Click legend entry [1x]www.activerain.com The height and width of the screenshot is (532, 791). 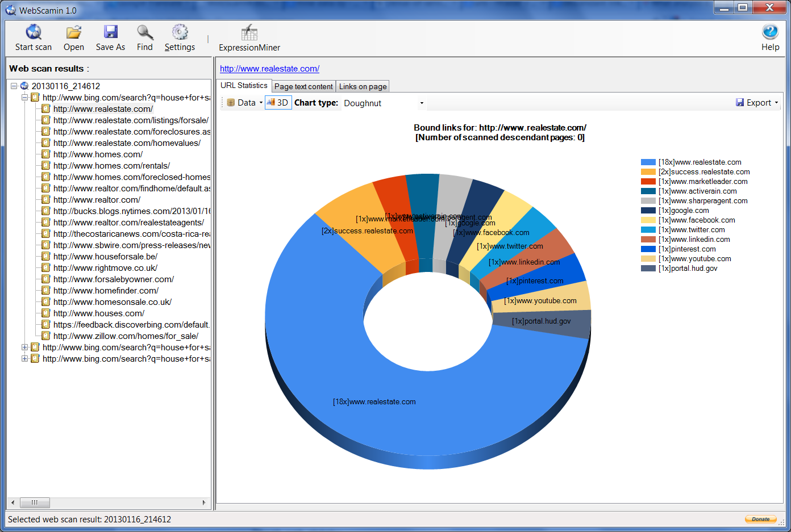697,191
